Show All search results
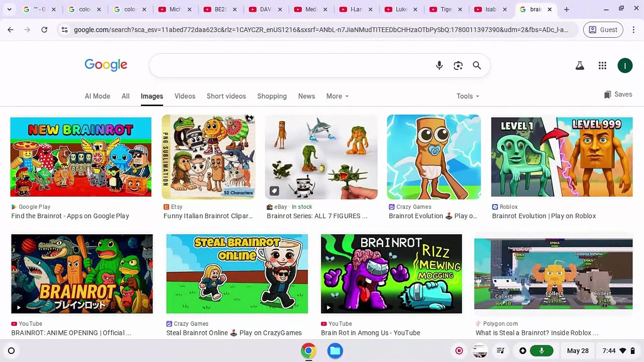 pyautogui.click(x=125, y=96)
